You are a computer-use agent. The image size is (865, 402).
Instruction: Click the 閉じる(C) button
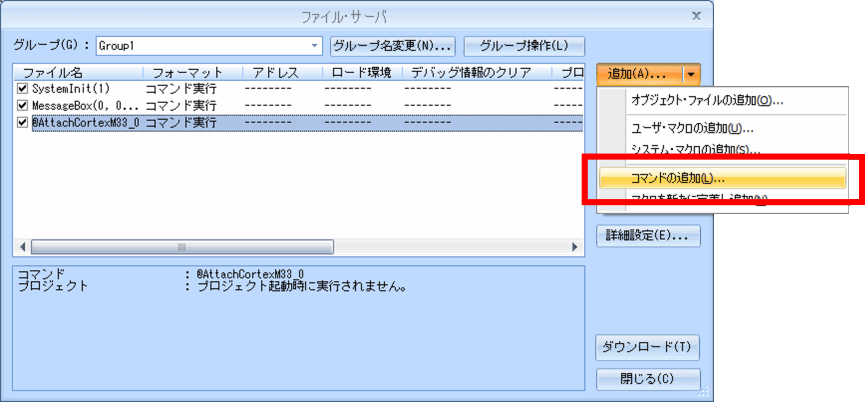647,379
